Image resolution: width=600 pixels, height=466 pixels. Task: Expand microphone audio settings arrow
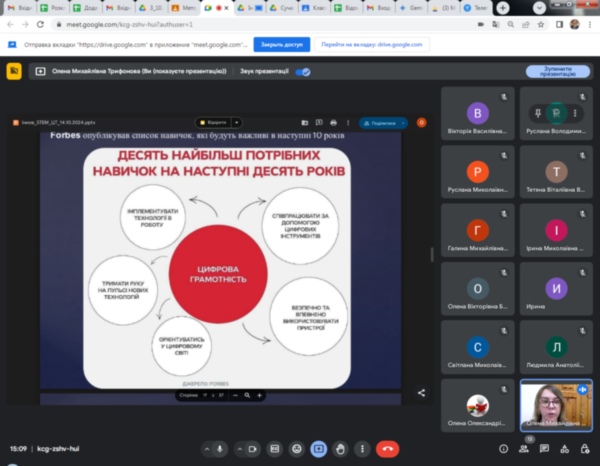(206, 449)
